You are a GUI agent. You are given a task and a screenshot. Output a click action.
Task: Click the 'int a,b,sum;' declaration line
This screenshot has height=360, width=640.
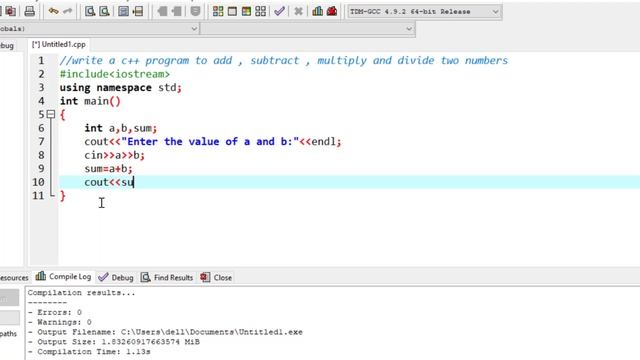[120, 128]
